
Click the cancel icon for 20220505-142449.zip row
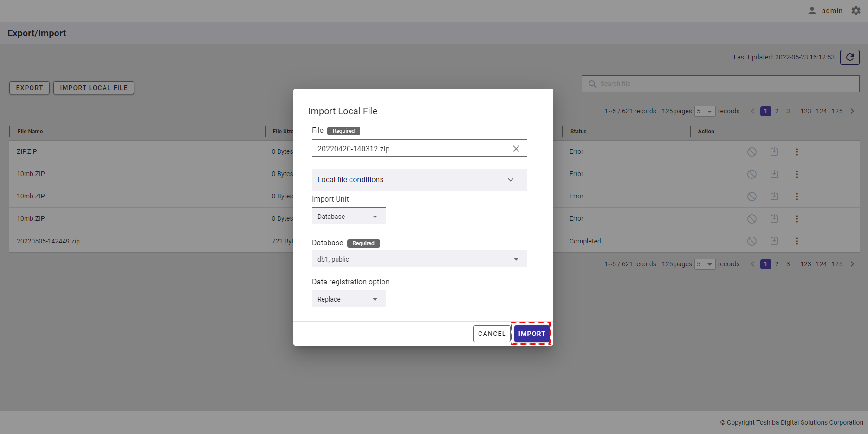point(751,241)
